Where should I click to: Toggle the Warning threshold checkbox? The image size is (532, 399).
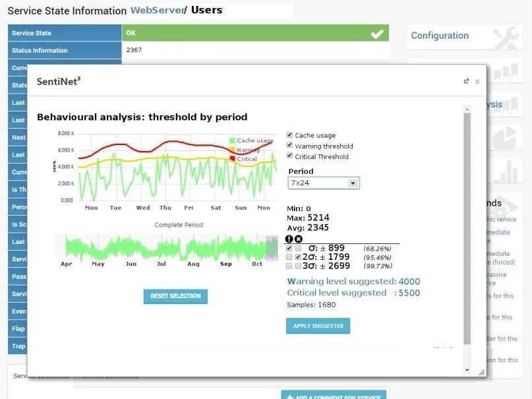click(x=289, y=145)
